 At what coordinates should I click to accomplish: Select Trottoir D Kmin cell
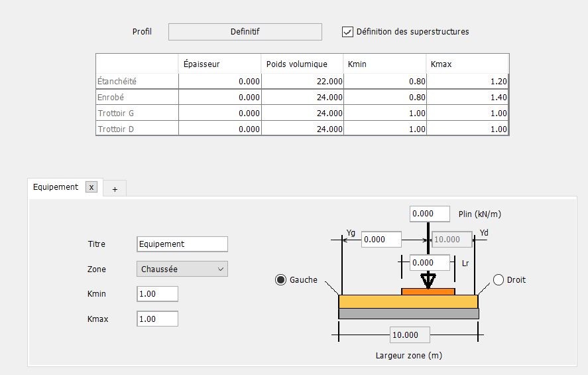tap(385, 129)
